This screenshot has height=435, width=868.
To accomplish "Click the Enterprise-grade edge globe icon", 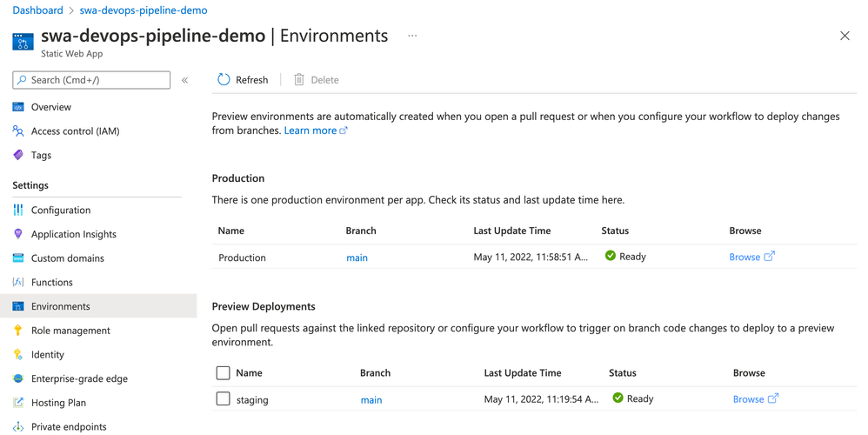I will pos(18,378).
